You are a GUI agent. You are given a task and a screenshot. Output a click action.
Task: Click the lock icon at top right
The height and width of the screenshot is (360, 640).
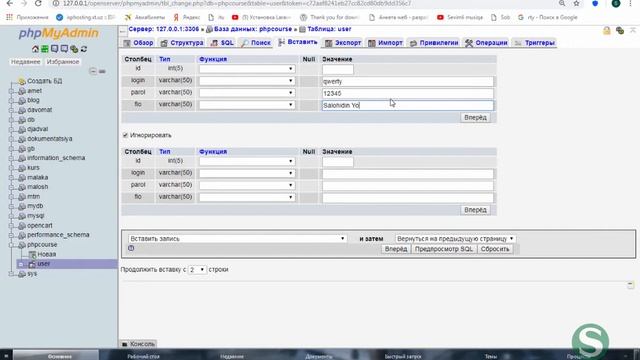(607, 31)
